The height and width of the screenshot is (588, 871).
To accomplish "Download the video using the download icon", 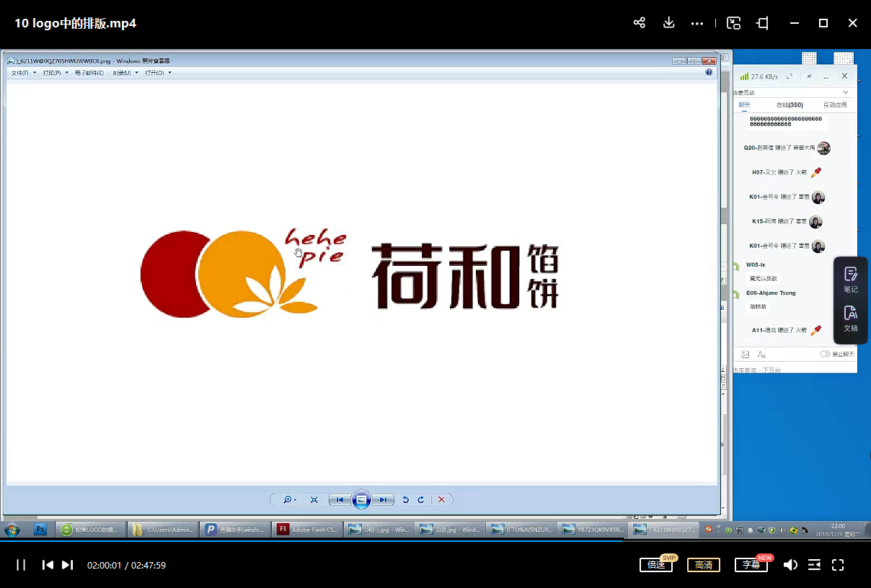I will pos(668,23).
